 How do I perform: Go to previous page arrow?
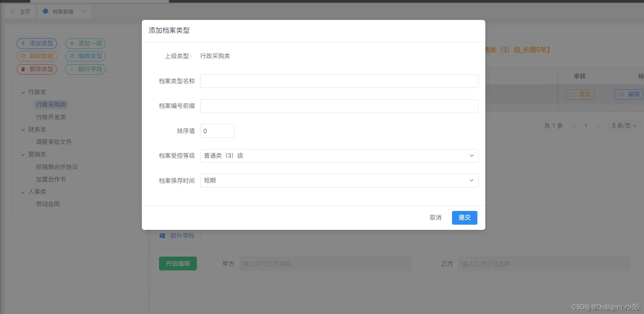pos(574,126)
